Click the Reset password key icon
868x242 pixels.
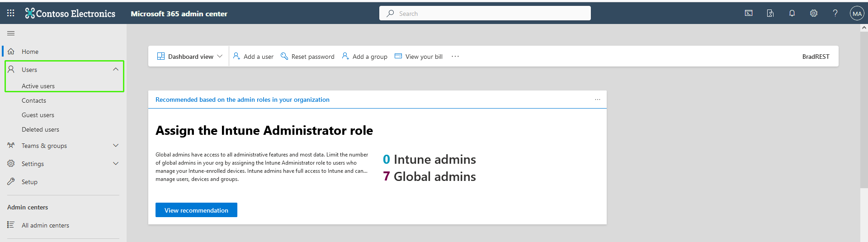click(284, 56)
